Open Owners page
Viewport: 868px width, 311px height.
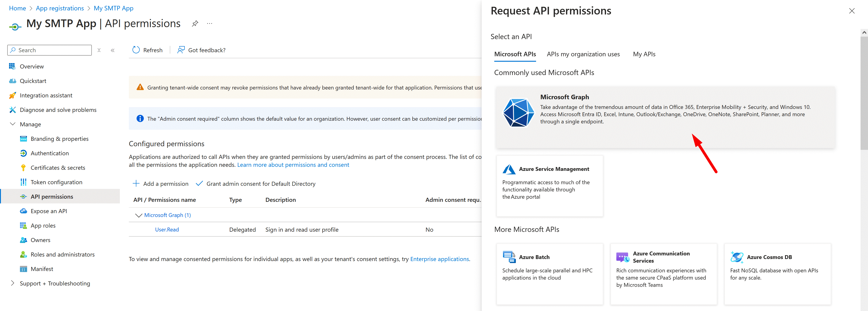pyautogui.click(x=40, y=240)
